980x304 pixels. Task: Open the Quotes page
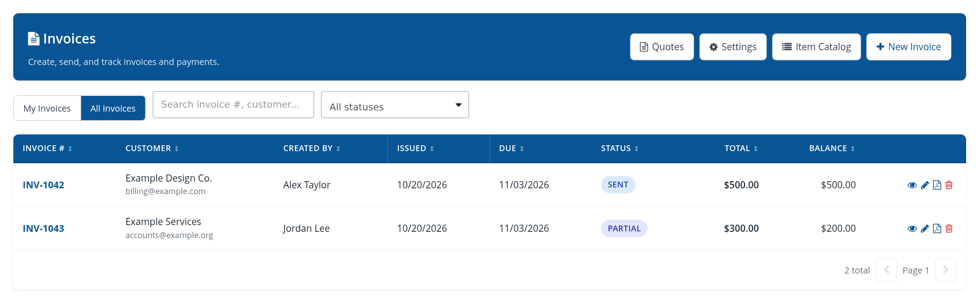[662, 47]
